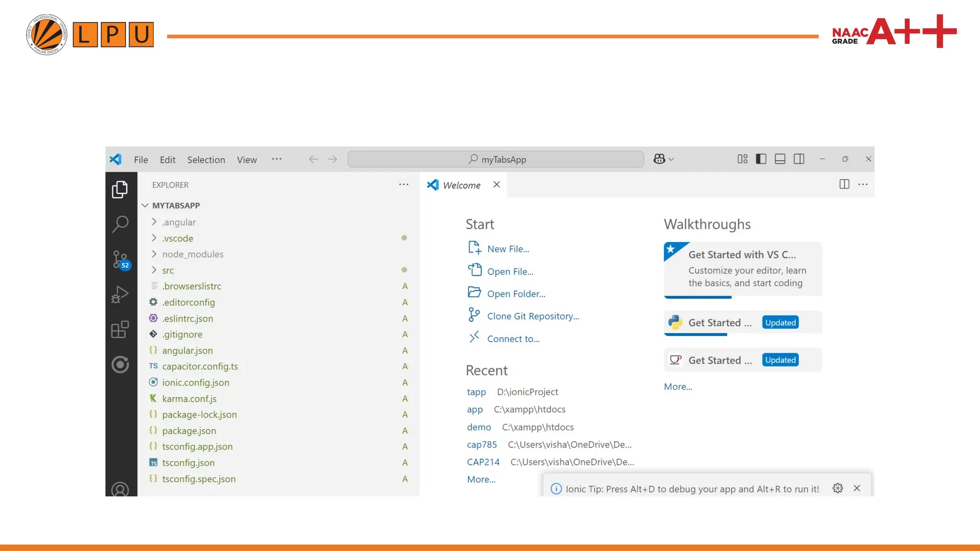
Task: Click the Clone Git Repository link
Action: click(533, 316)
